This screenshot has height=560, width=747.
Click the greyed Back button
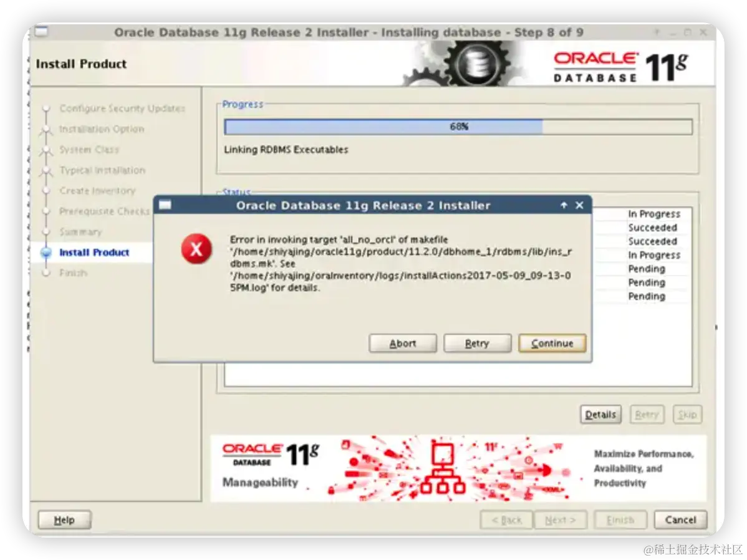pos(507,520)
